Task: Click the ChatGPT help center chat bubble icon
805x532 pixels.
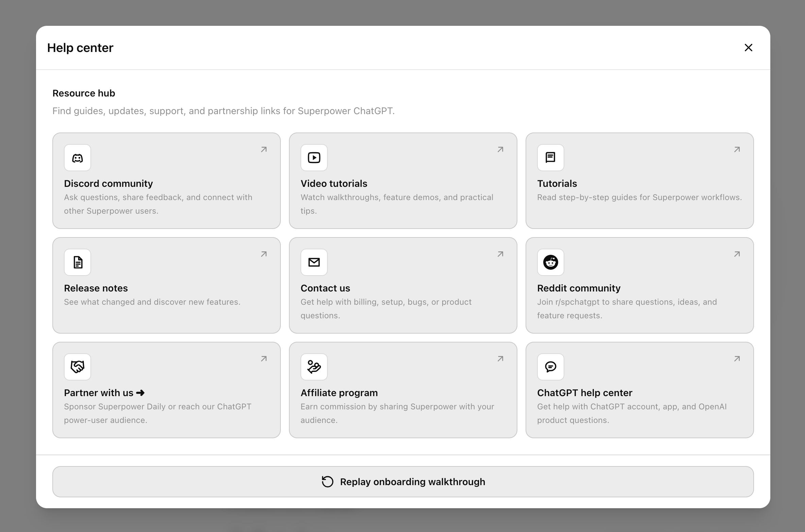Action: 551,367
